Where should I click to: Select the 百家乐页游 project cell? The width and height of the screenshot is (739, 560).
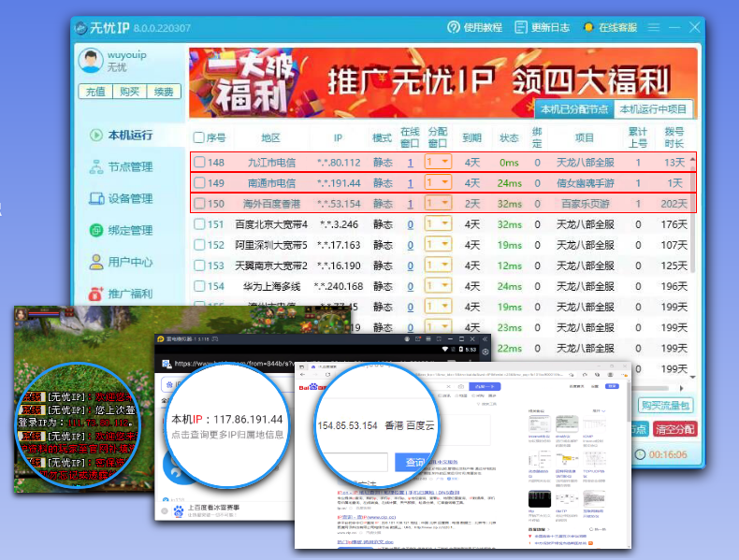tap(586, 204)
